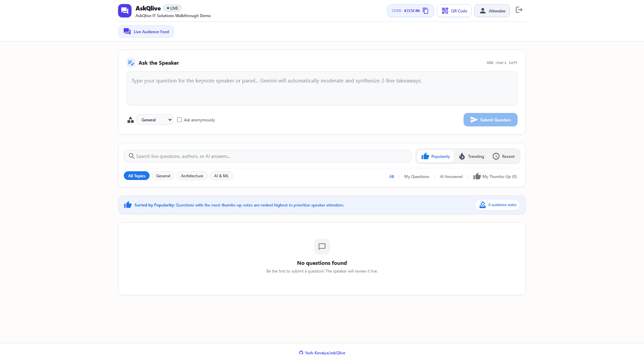
Task: Open the QR Code button
Action: point(454,11)
